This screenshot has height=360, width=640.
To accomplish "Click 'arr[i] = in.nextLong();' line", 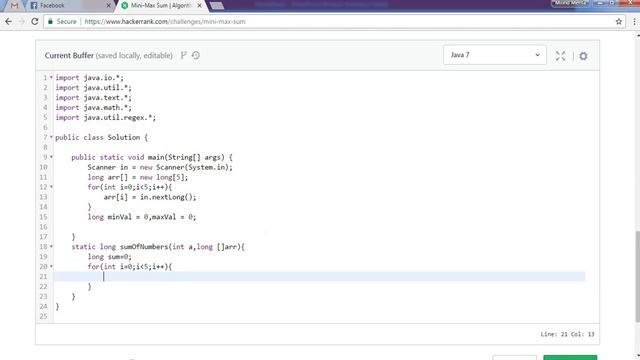I will pos(149,197).
